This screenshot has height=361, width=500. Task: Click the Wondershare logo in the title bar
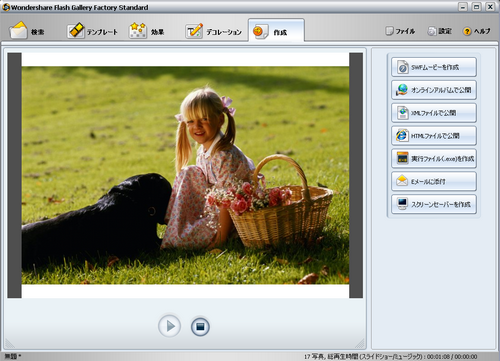coord(6,7)
